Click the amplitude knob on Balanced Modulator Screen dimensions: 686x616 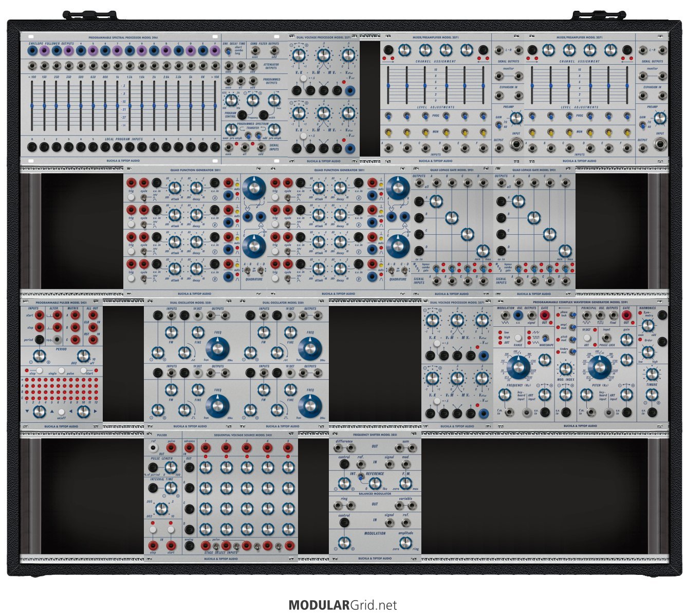pyautogui.click(x=405, y=543)
